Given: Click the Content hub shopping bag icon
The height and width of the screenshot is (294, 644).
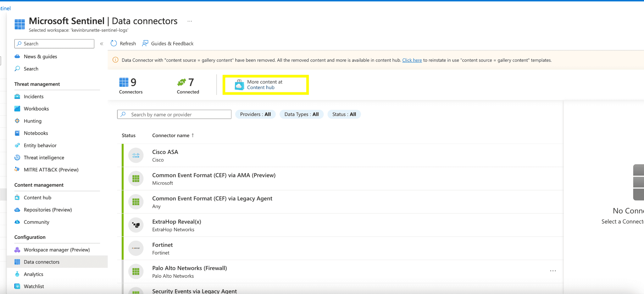Looking at the screenshot, I should coord(239,85).
